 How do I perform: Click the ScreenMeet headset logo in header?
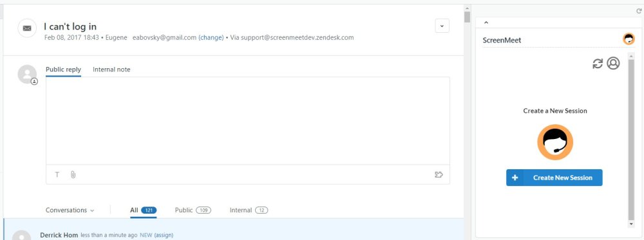point(629,39)
